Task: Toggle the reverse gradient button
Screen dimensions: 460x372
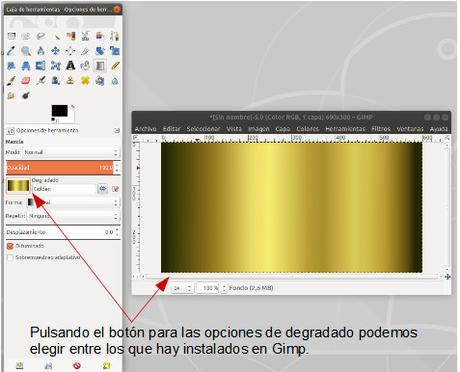Action: coord(103,189)
